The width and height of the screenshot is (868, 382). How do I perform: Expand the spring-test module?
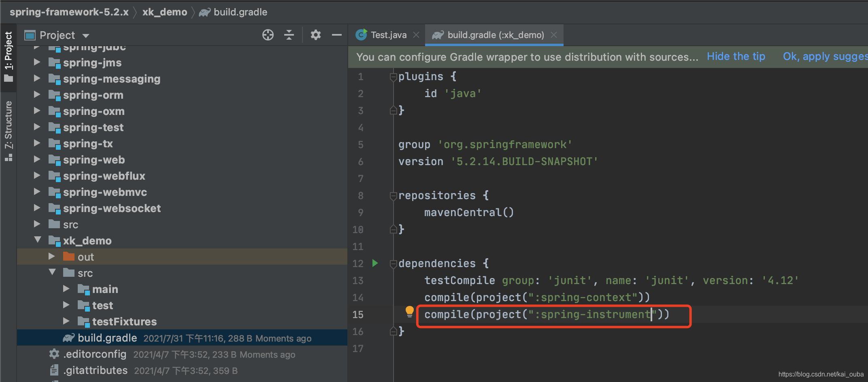37,127
